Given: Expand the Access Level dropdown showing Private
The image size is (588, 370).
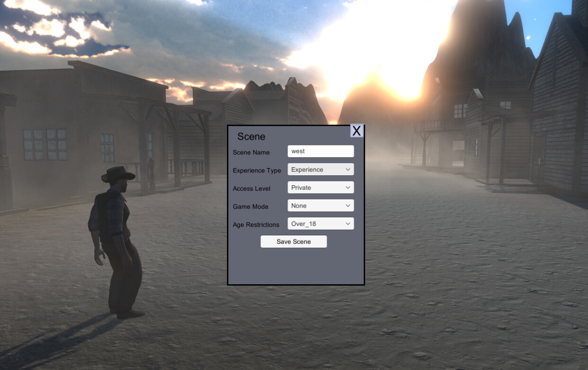Looking at the screenshot, I should pos(321,187).
